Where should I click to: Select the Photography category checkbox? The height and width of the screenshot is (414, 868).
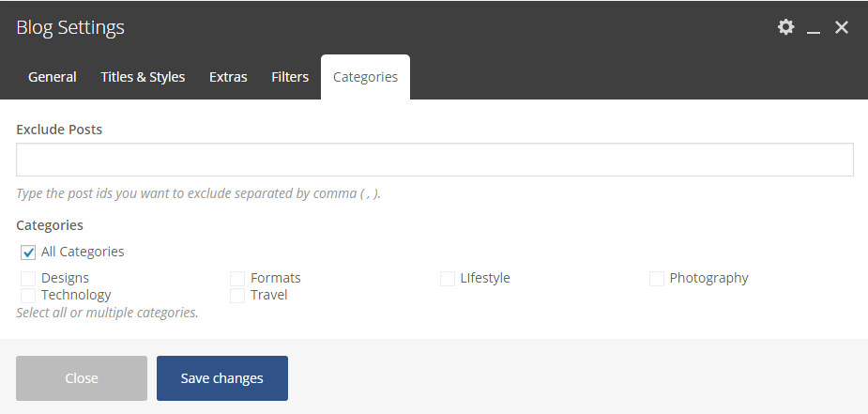pyautogui.click(x=657, y=279)
